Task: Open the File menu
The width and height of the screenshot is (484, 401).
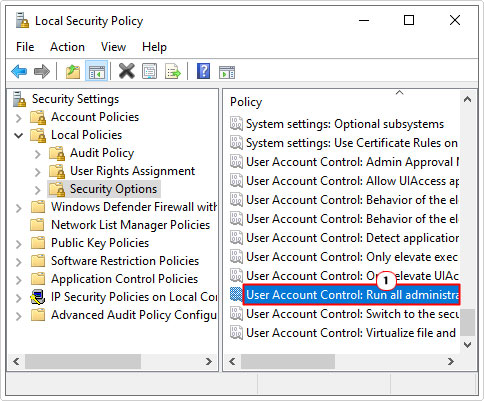Action: 25,47
